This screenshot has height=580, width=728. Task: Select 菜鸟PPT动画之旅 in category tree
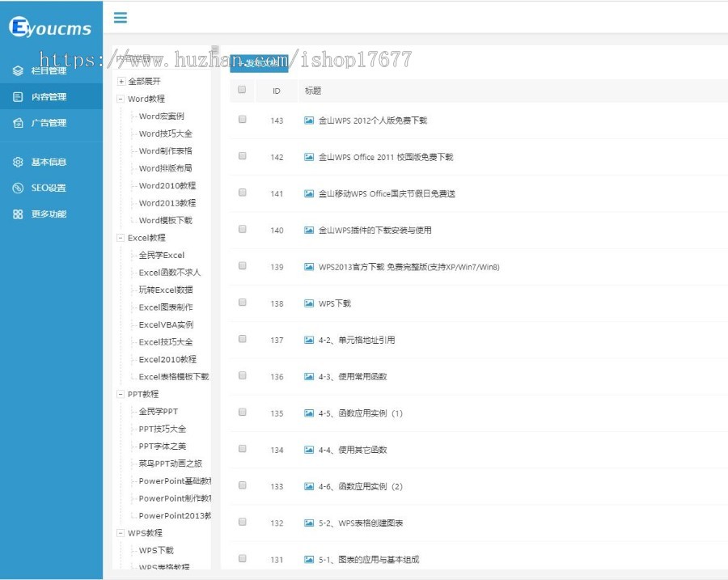(171, 464)
